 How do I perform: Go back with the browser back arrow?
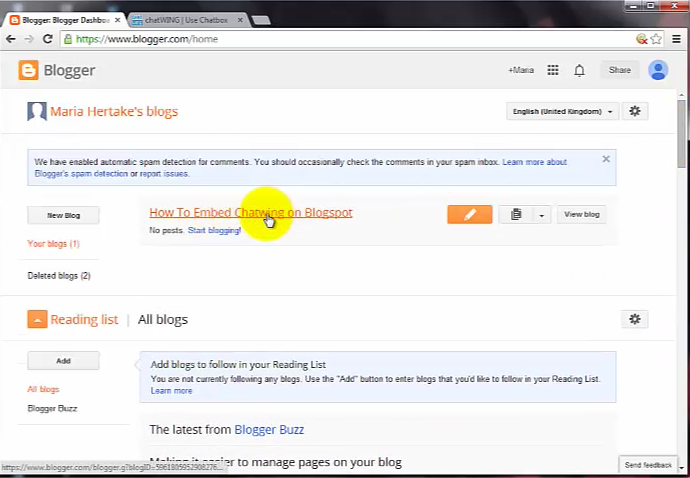(x=11, y=39)
